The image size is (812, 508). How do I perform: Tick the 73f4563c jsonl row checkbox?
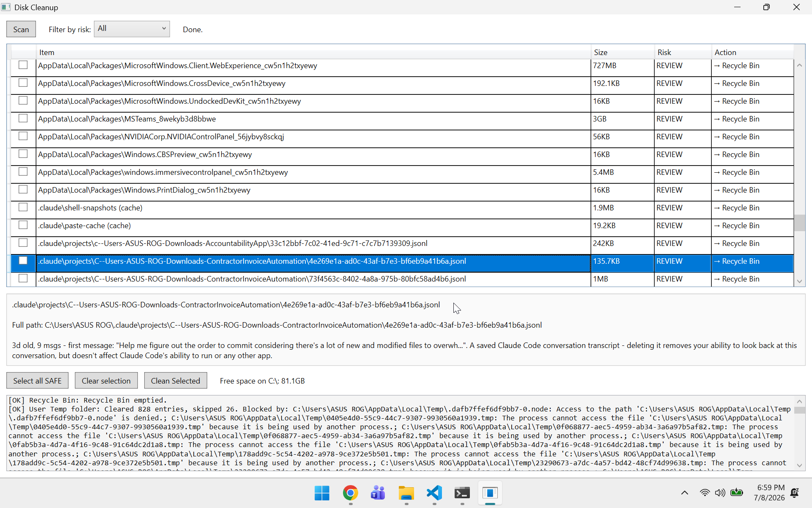pyautogui.click(x=23, y=278)
